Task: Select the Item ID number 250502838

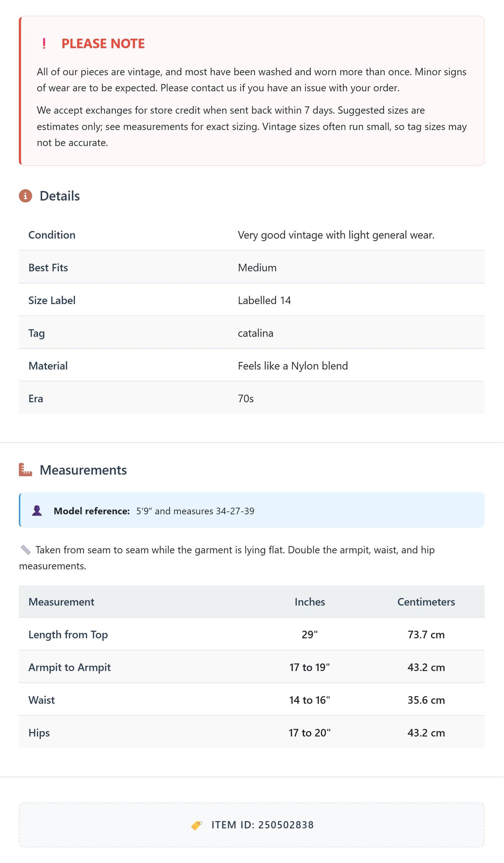Action: point(286,825)
